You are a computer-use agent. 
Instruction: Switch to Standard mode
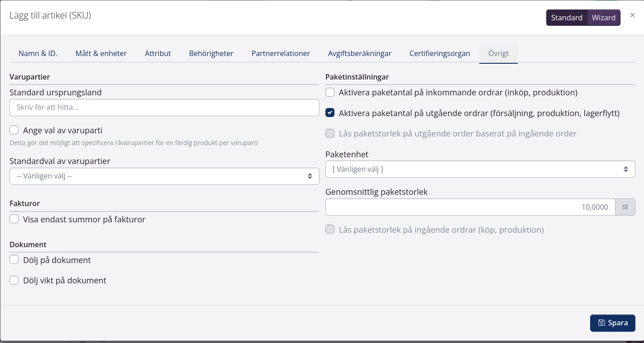[x=566, y=18]
